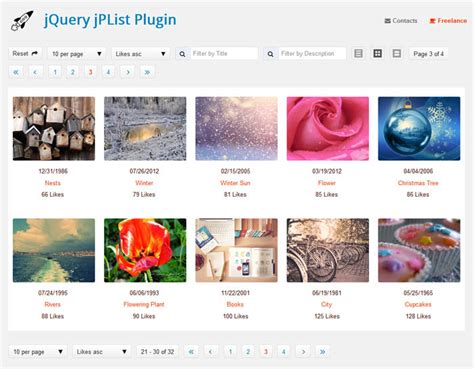Select page 3 in bottom pager
The height and width of the screenshot is (369, 474).
266,352
